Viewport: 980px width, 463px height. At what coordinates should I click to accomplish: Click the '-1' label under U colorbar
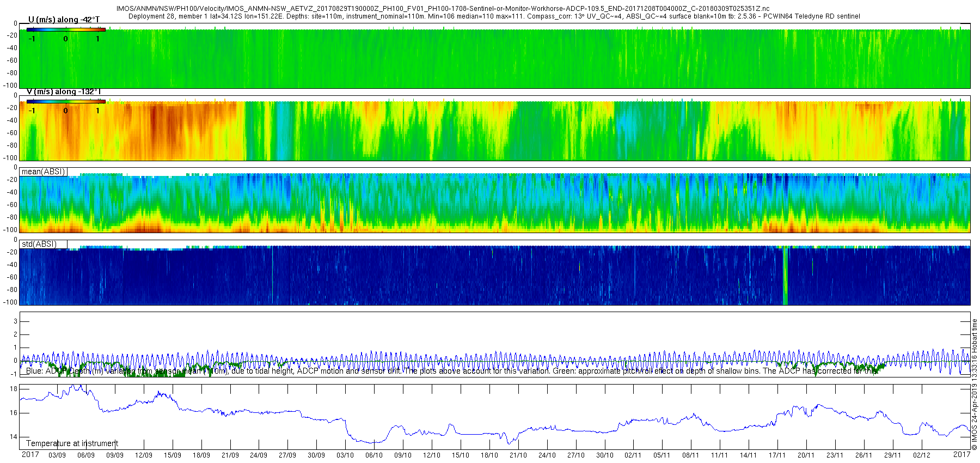[x=32, y=39]
